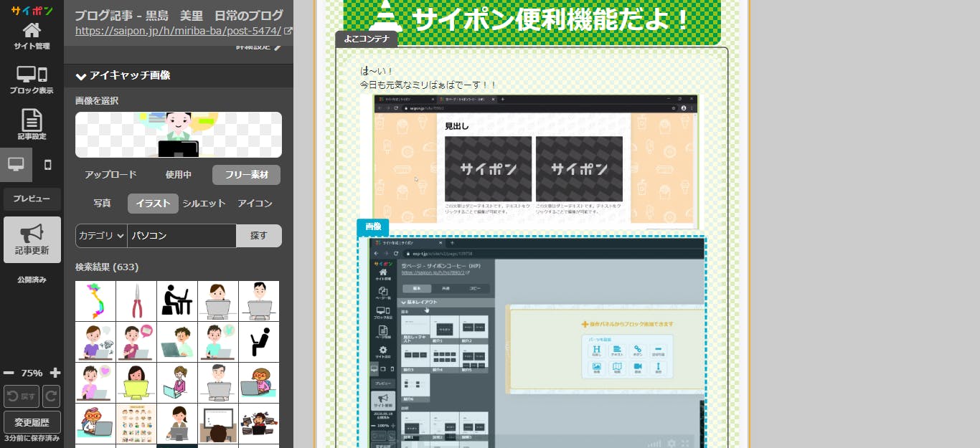Switch to 使用中 tab
This screenshot has height=448, width=980.
[179, 175]
